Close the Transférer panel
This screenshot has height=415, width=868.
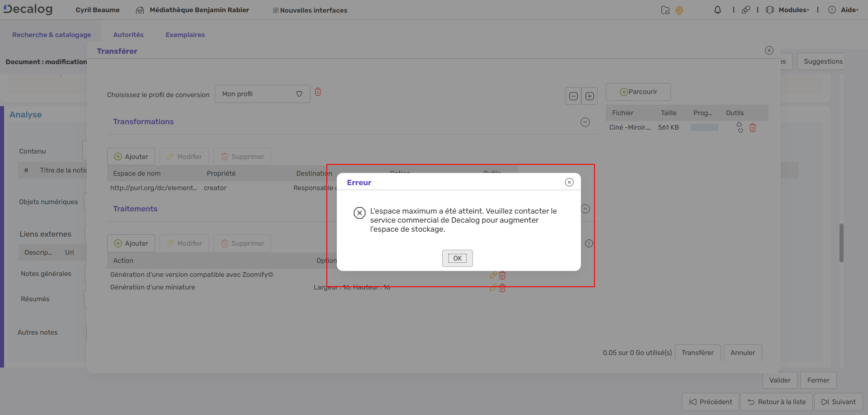(769, 51)
